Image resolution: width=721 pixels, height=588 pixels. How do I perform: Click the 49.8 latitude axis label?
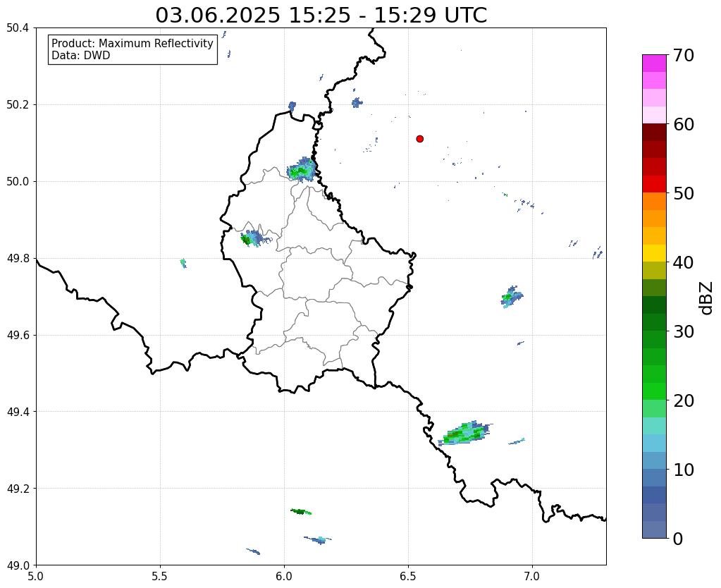[x=18, y=258]
